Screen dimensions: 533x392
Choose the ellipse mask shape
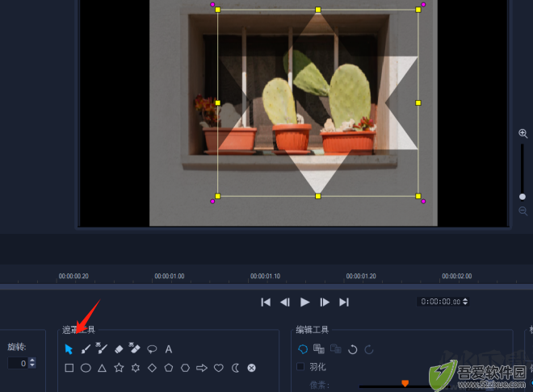tap(86, 368)
